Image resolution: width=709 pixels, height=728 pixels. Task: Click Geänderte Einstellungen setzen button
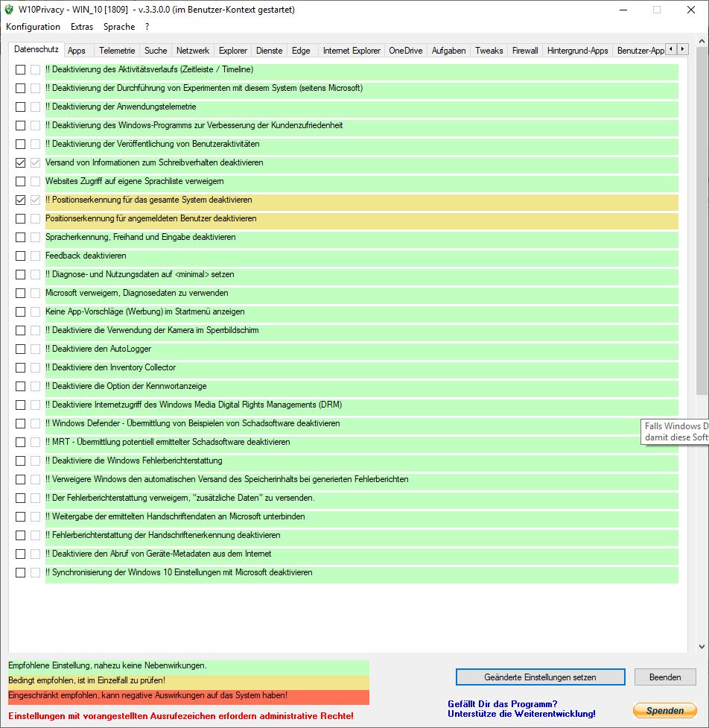tap(540, 677)
